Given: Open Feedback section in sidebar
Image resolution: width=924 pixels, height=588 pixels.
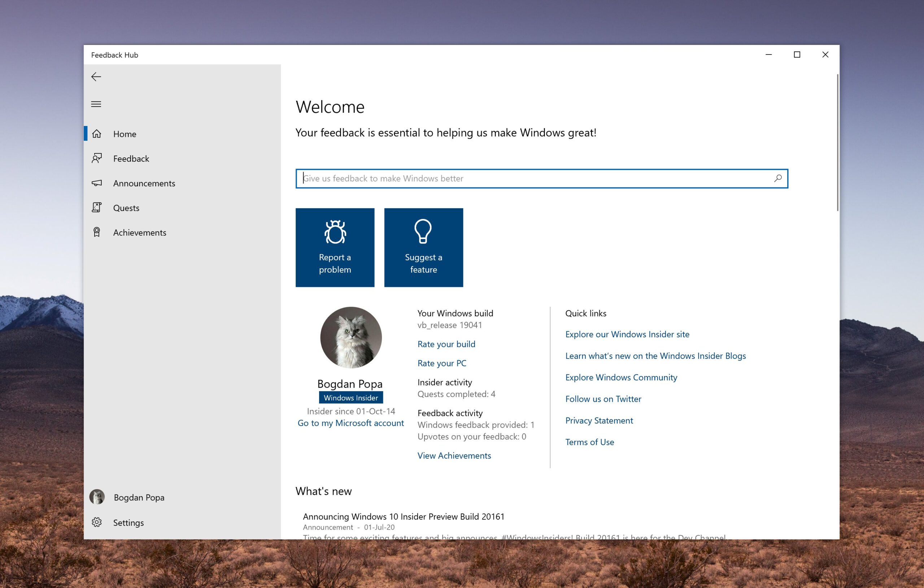Looking at the screenshot, I should pos(182,158).
